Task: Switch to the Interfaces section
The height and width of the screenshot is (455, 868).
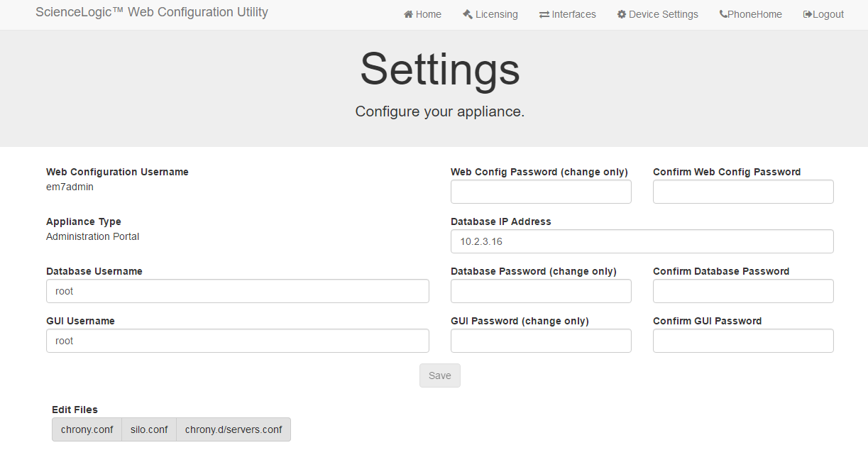Action: coord(572,14)
